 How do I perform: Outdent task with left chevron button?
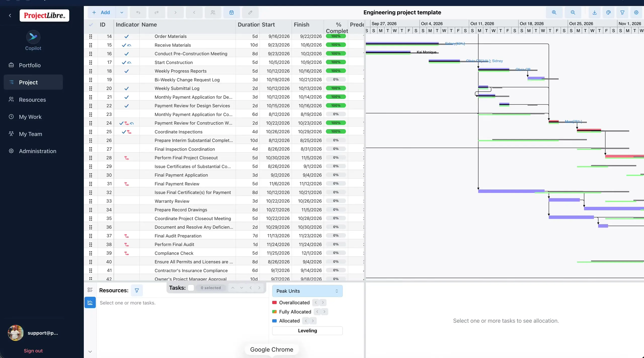194,12
